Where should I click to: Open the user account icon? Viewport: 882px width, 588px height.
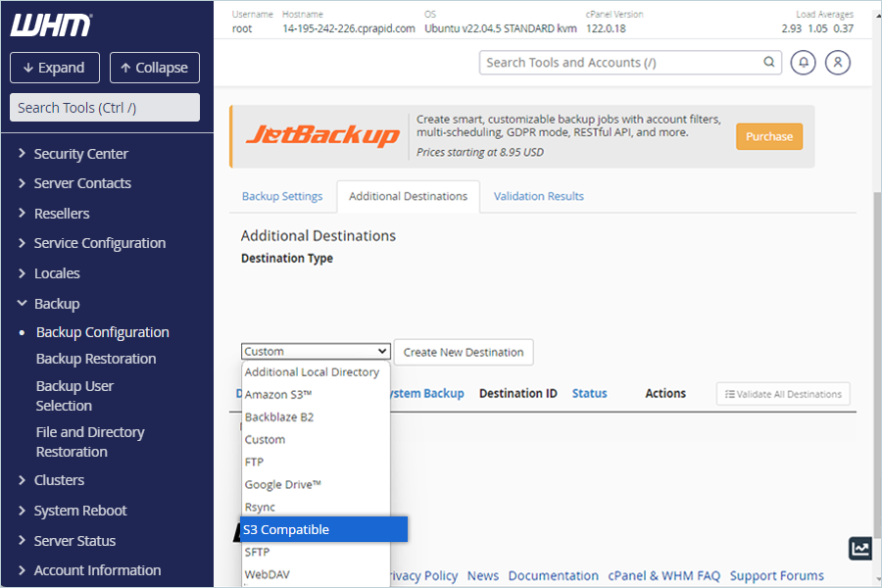point(838,63)
